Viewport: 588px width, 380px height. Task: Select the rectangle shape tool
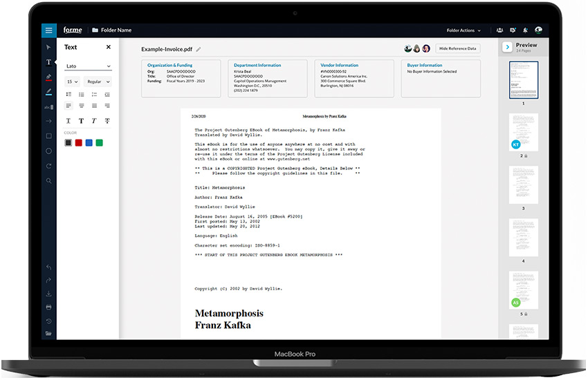(48, 136)
